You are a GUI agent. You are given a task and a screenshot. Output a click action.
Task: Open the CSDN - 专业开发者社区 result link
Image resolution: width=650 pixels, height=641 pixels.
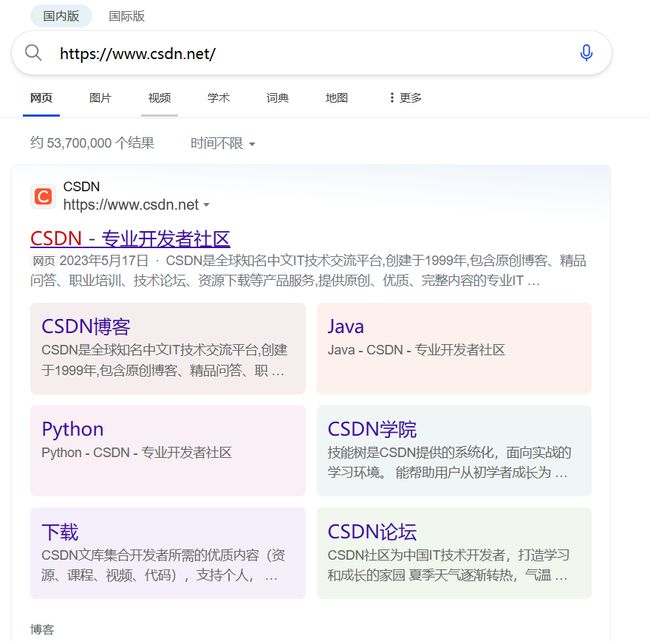[130, 239]
